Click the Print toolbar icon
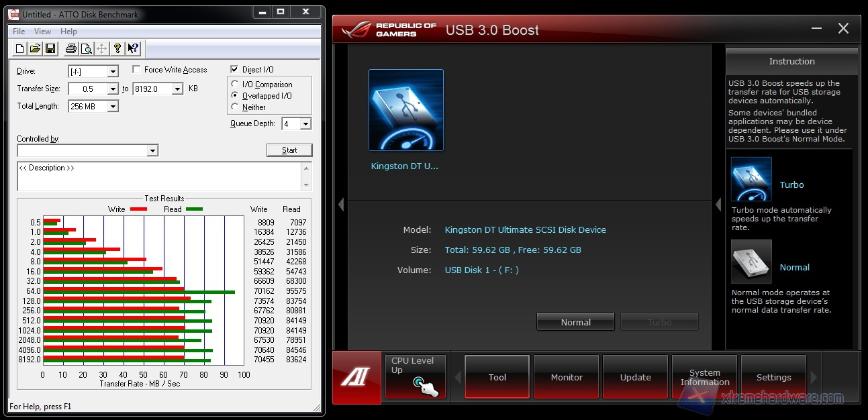Screen dimensions: 868x420 tap(70, 48)
